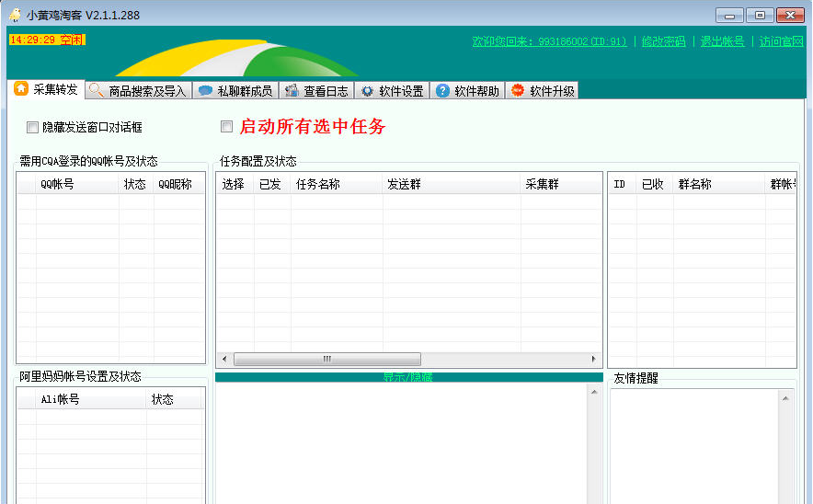Open the 访问官网 link
Image resolution: width=813 pixels, height=504 pixels.
pos(781,41)
